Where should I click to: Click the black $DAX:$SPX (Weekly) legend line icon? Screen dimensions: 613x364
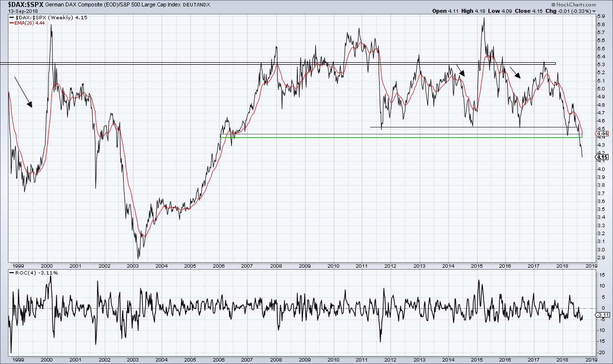click(11, 17)
